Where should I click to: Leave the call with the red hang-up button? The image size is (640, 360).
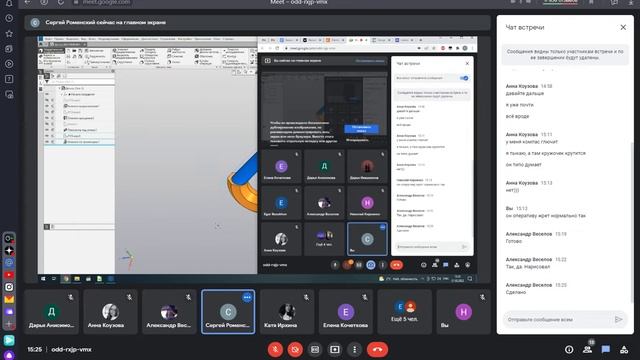point(378,349)
